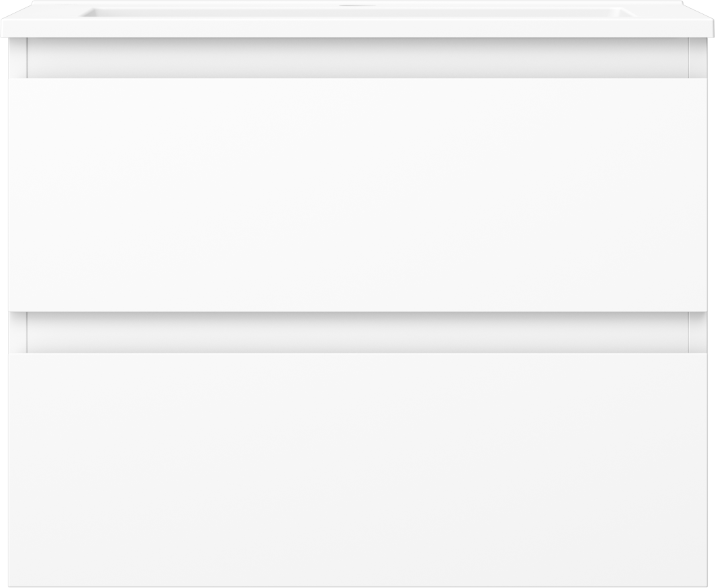The image size is (715, 588).
Task: Click the upper handle recess above top drawer
Action: click(x=358, y=58)
